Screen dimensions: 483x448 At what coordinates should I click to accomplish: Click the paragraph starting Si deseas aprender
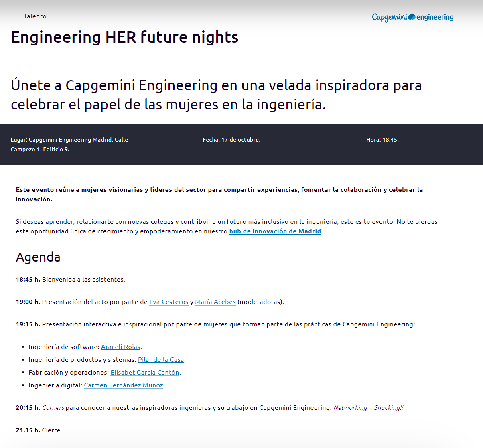(x=227, y=227)
